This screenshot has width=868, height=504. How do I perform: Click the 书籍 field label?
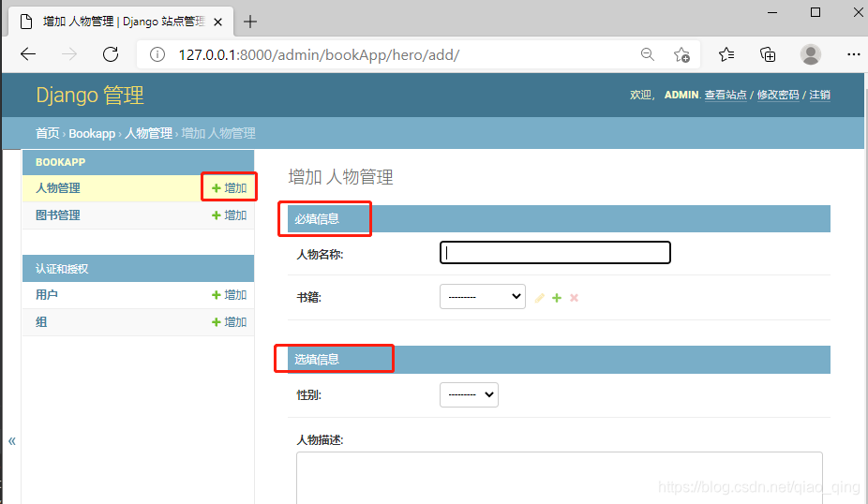click(309, 298)
